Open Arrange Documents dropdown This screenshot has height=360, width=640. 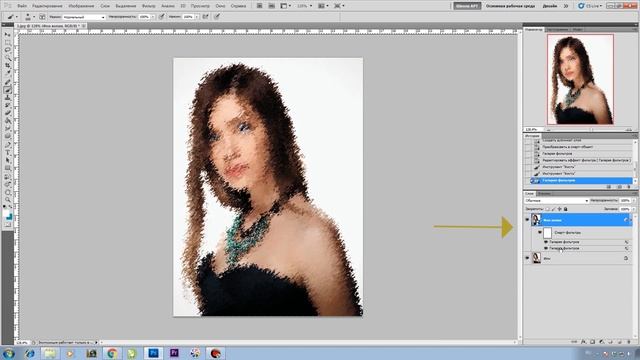click(322, 6)
